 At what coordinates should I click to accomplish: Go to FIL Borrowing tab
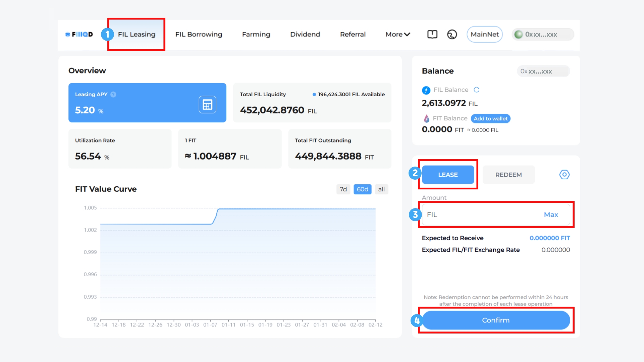click(x=199, y=34)
